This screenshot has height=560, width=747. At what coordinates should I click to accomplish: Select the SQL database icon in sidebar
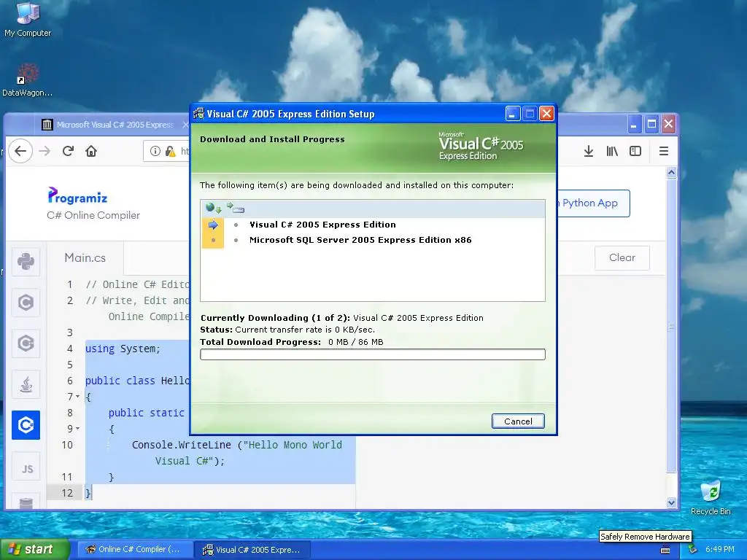[x=26, y=502]
